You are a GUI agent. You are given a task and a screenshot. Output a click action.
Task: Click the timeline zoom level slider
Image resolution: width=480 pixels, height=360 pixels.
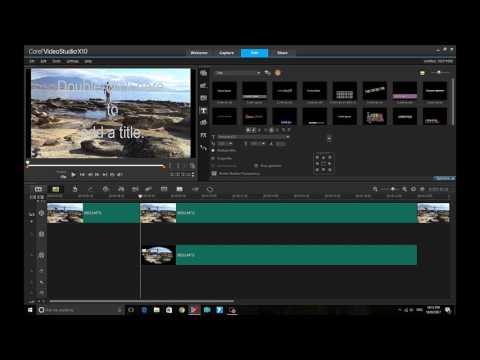392,189
